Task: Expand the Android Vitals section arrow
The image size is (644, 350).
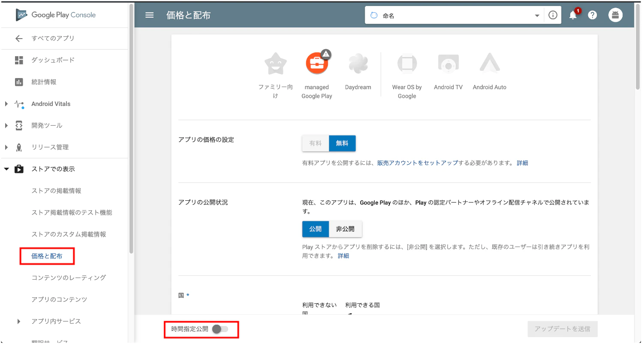Action: (x=6, y=104)
